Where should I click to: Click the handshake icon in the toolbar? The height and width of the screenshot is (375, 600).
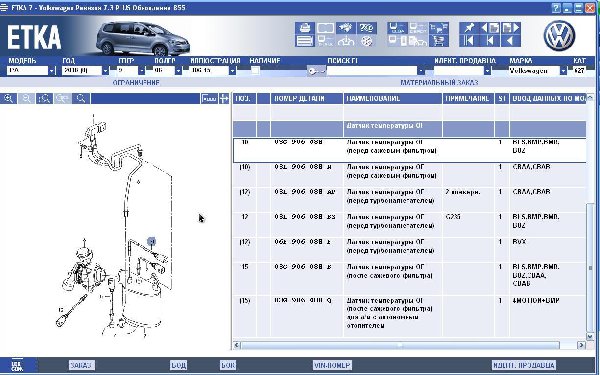point(346,28)
